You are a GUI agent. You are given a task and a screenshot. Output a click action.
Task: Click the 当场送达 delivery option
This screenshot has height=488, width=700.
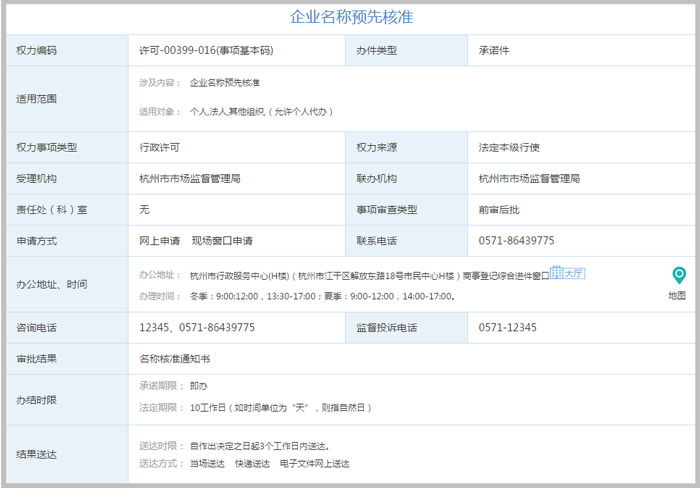(x=207, y=464)
